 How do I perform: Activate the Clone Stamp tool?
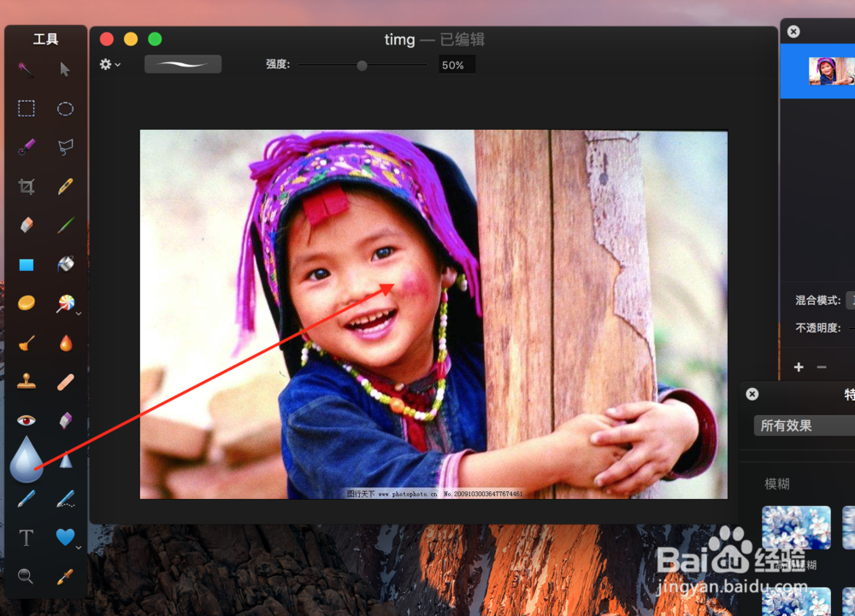pyautogui.click(x=27, y=381)
